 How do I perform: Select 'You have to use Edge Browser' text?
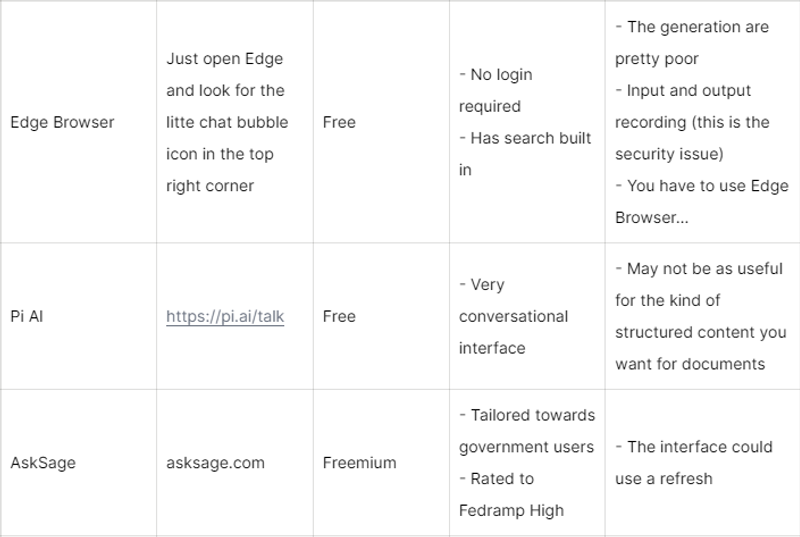pyautogui.click(x=702, y=201)
